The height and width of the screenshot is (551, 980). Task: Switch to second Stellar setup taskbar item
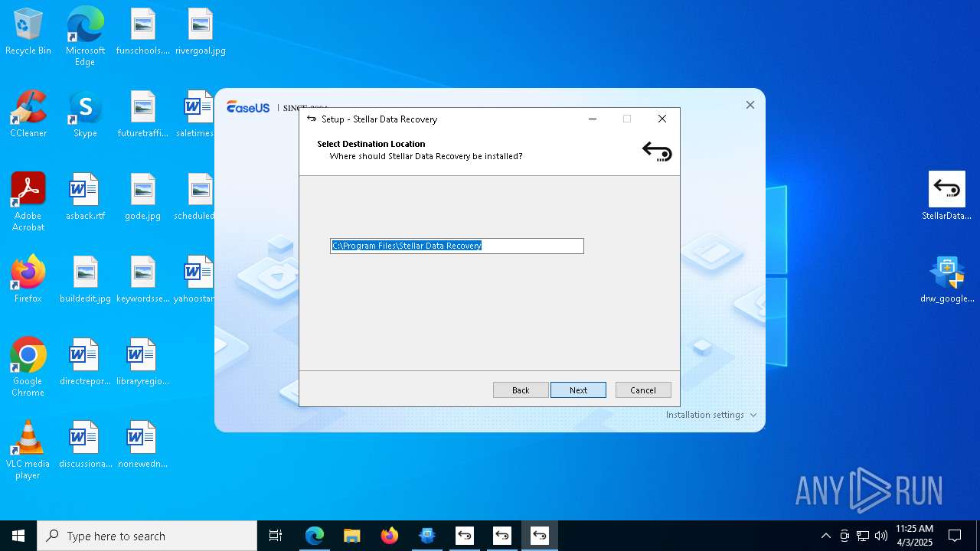502,536
